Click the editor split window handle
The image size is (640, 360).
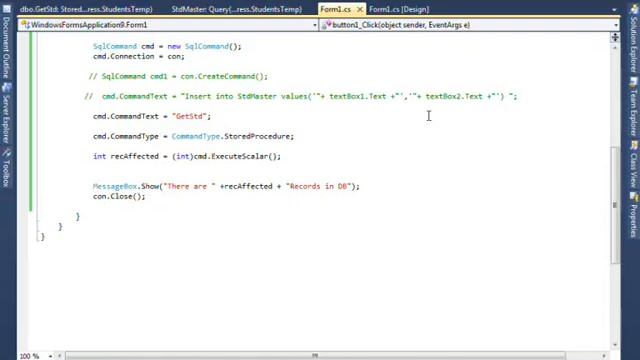pos(615,38)
